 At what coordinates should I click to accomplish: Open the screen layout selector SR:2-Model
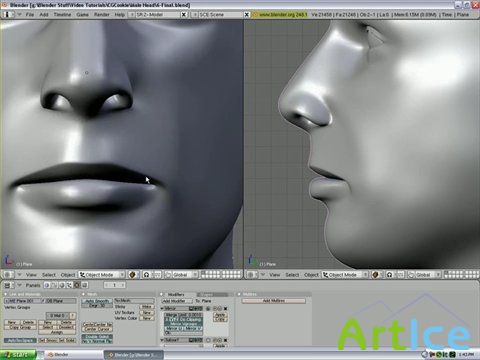click(x=131, y=15)
